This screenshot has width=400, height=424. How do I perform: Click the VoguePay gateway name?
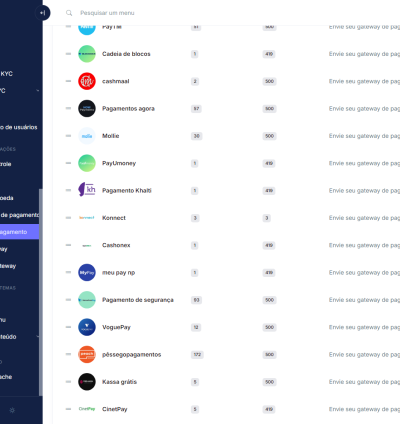[116, 327]
